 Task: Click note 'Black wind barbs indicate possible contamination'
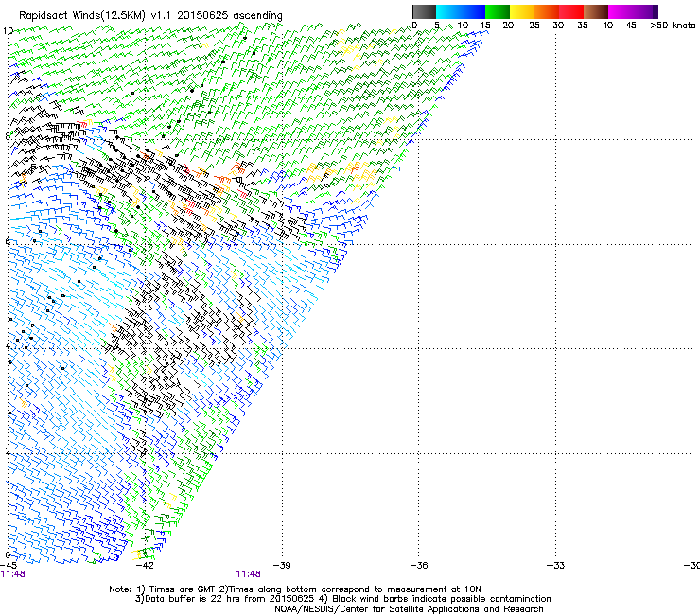tap(442, 599)
